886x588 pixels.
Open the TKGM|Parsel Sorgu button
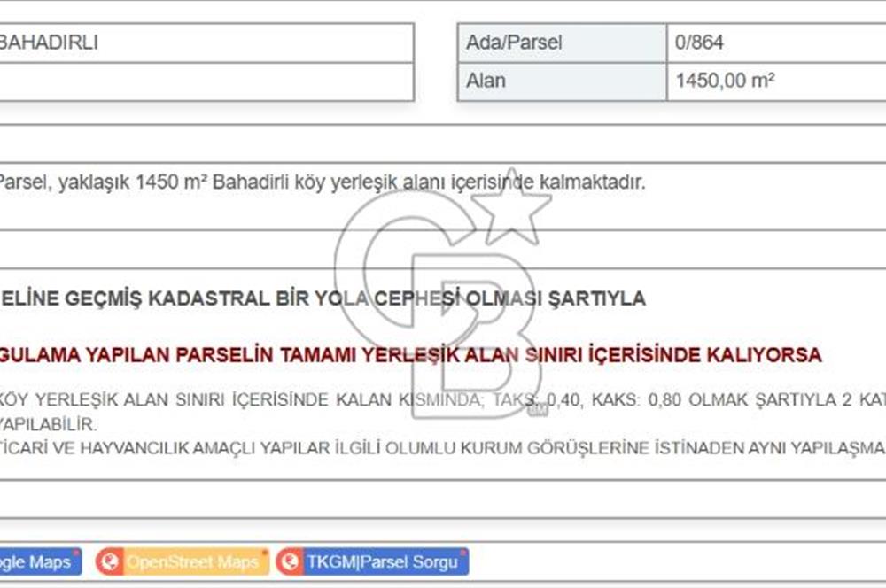pos(372,561)
